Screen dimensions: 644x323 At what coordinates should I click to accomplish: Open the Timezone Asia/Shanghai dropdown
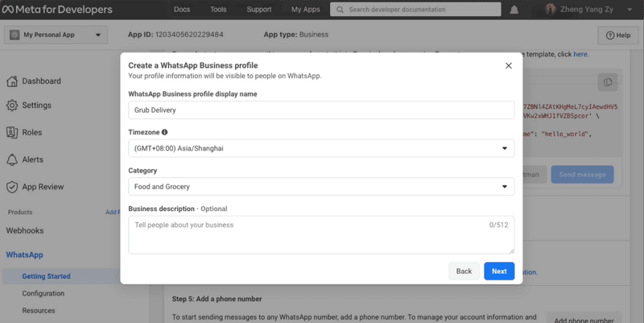pyautogui.click(x=321, y=148)
